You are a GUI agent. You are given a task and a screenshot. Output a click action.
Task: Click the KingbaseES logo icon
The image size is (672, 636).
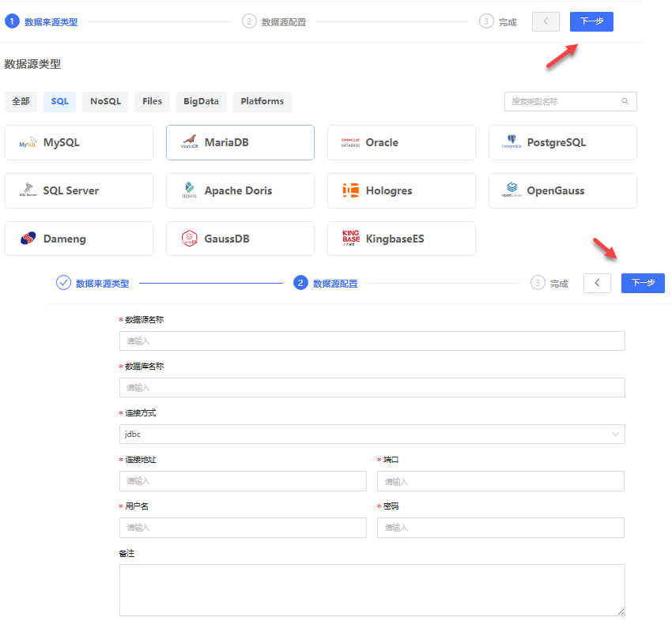pyautogui.click(x=351, y=238)
